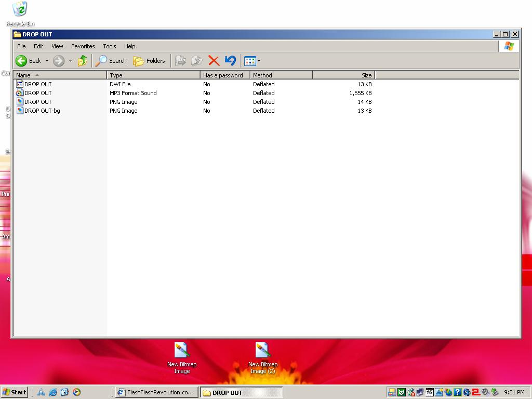Click the green Back button
Viewport: 532px width, 399px height.
point(29,61)
